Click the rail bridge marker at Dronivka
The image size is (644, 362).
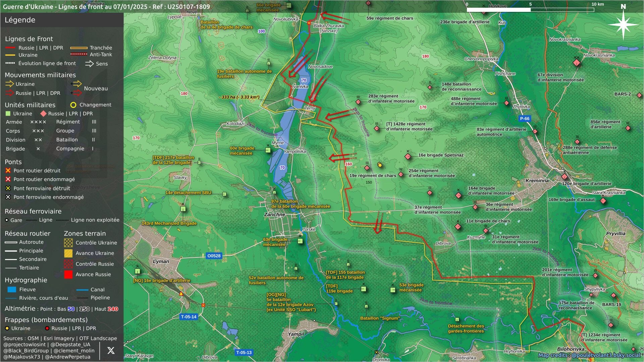376,352
